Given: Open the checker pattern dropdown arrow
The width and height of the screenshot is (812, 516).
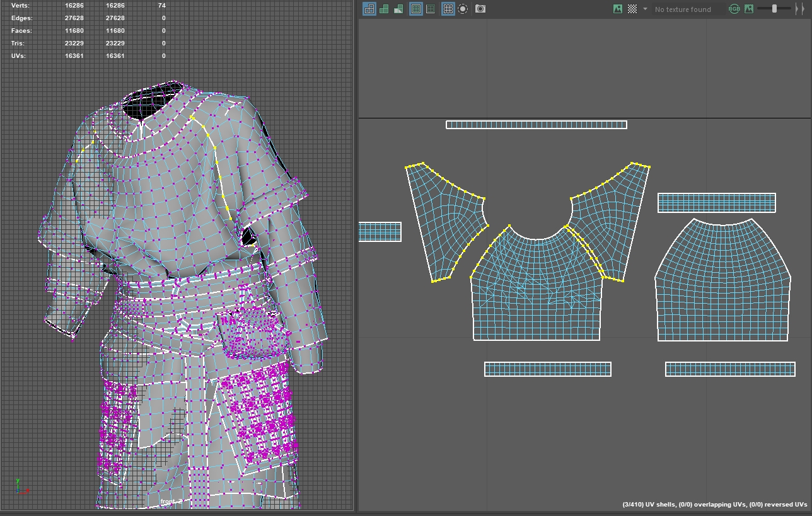Looking at the screenshot, I should 644,9.
